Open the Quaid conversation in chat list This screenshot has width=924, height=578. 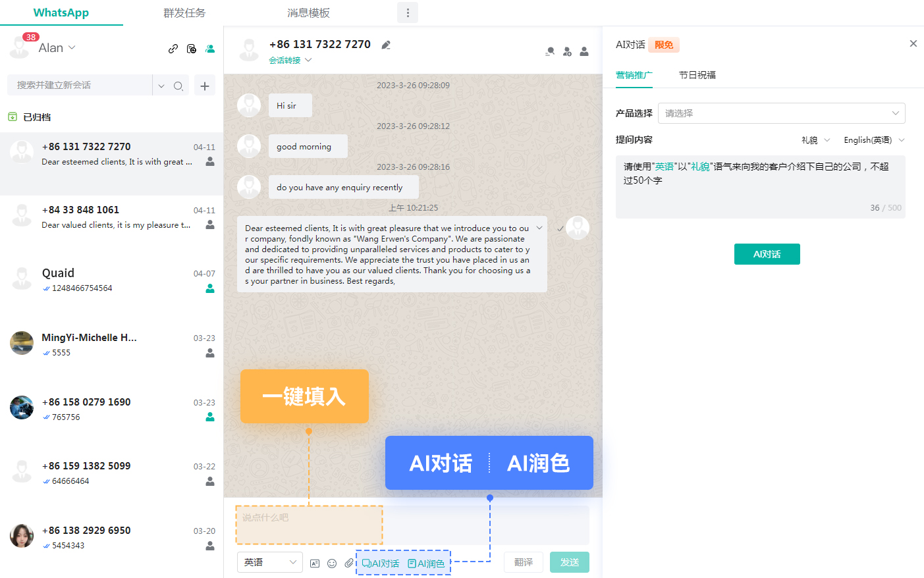112,280
